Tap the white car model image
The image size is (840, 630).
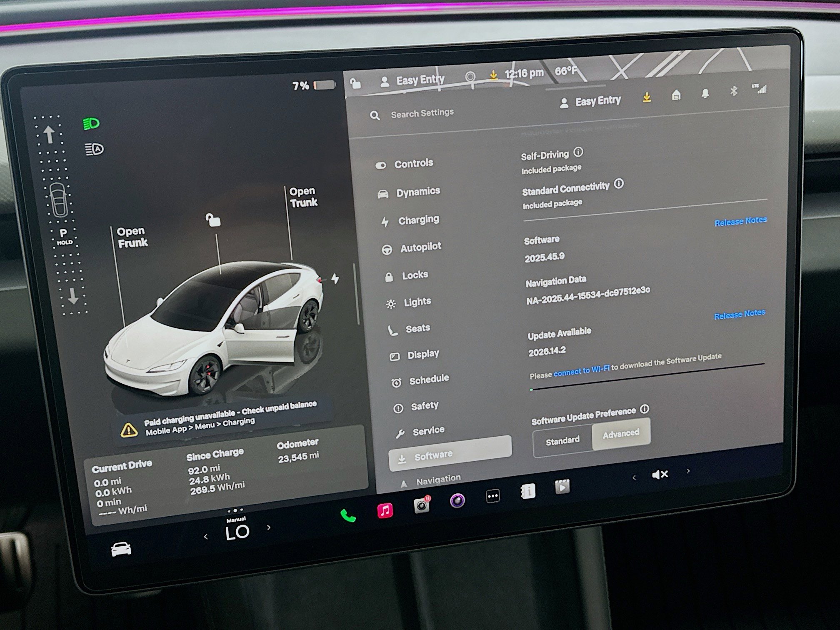click(x=213, y=329)
